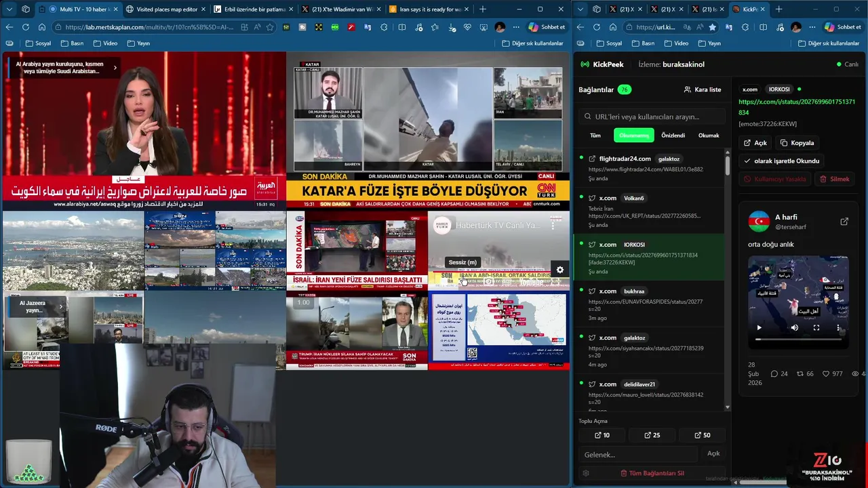Play the embedded tweet video
The width and height of the screenshot is (868, 488).
(759, 327)
